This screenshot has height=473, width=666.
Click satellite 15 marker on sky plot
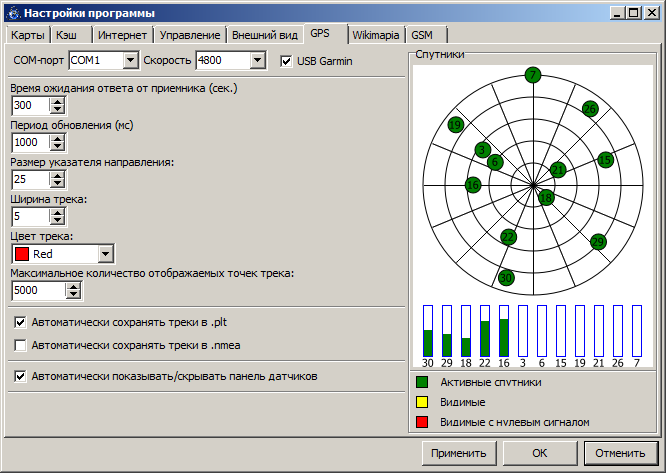605,159
